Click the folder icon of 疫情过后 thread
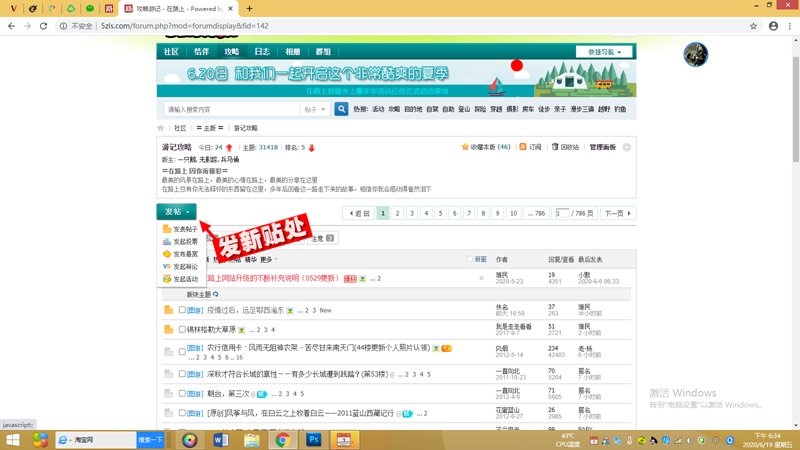 click(x=168, y=310)
